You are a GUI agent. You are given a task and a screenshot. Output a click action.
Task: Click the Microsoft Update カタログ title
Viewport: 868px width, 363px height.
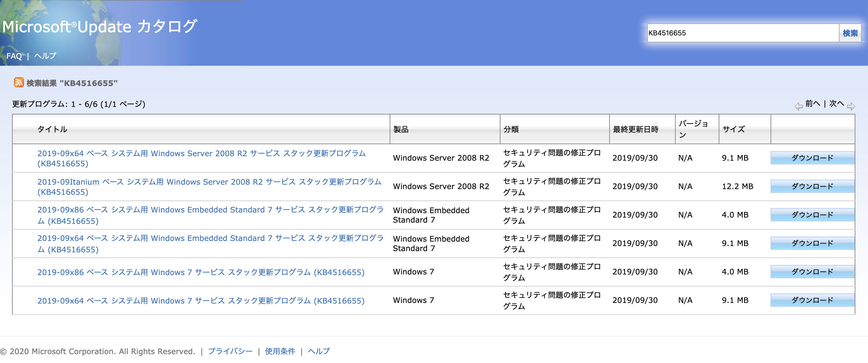(x=99, y=27)
